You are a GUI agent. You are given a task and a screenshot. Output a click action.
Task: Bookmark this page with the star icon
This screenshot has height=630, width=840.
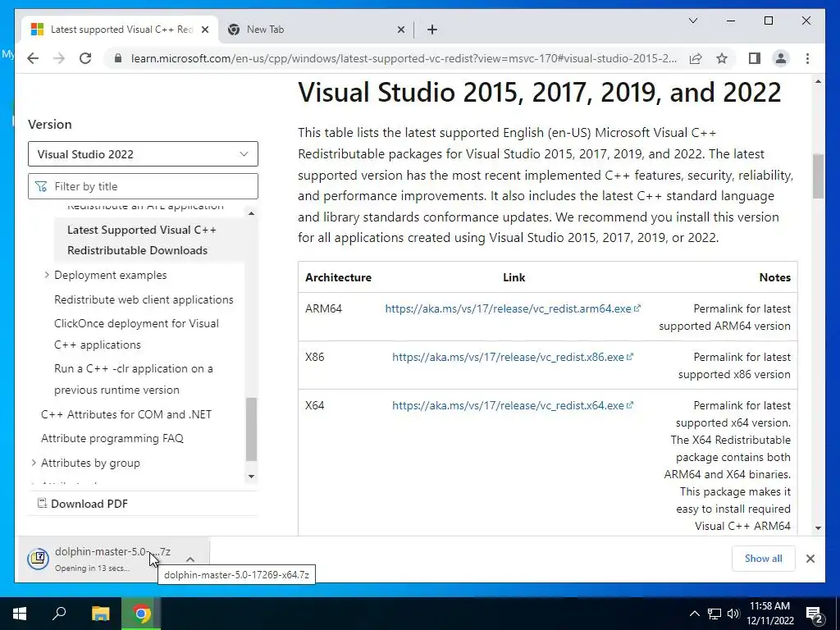722,58
